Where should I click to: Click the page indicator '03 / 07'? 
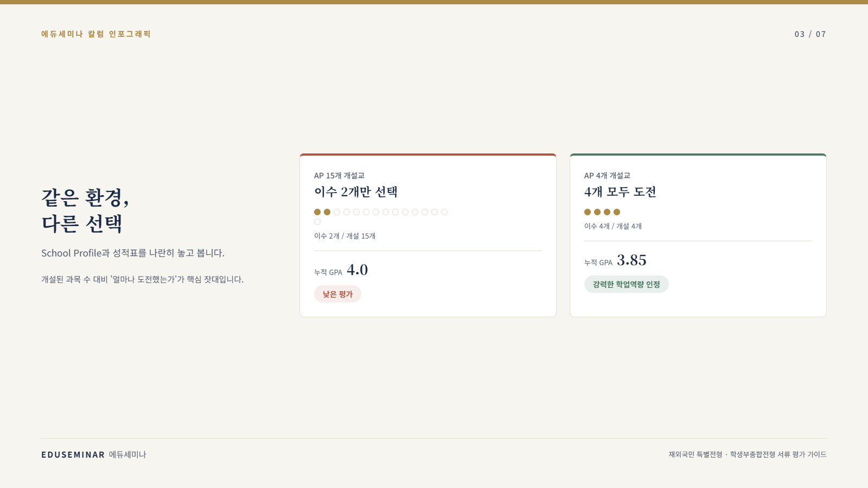(810, 34)
